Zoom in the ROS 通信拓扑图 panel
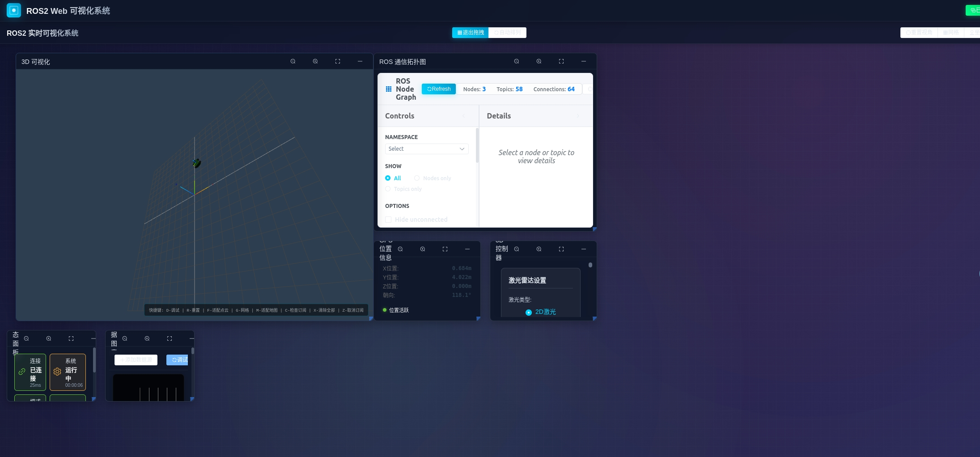980x457 pixels. pyautogui.click(x=539, y=61)
